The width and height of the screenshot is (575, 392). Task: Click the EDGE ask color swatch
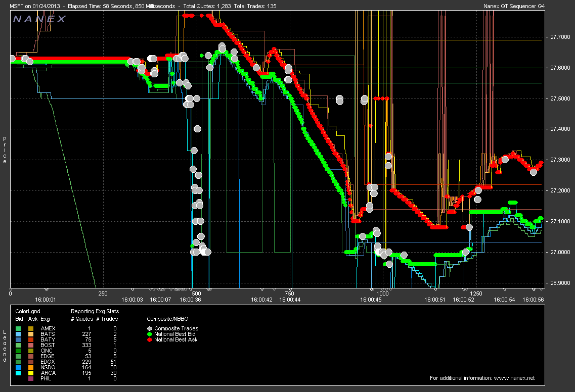tap(31, 356)
